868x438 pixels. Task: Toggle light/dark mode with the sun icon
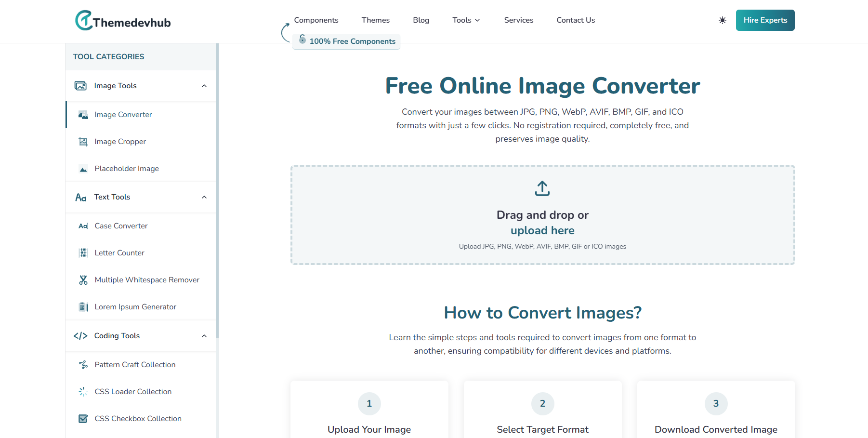pos(722,20)
